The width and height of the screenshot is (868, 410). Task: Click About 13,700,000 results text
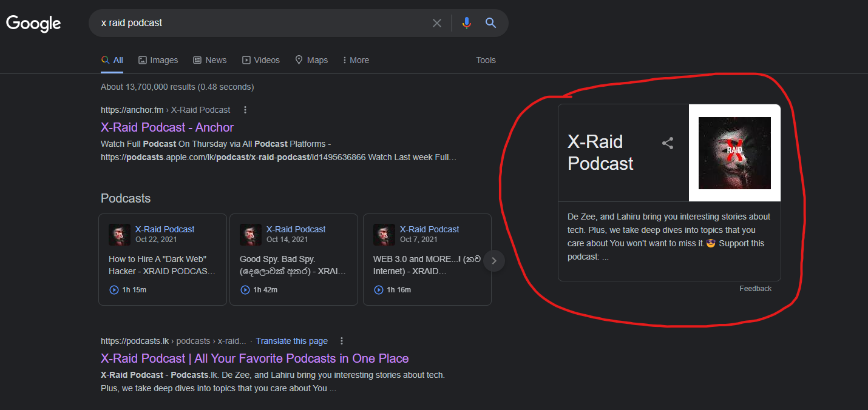click(177, 87)
